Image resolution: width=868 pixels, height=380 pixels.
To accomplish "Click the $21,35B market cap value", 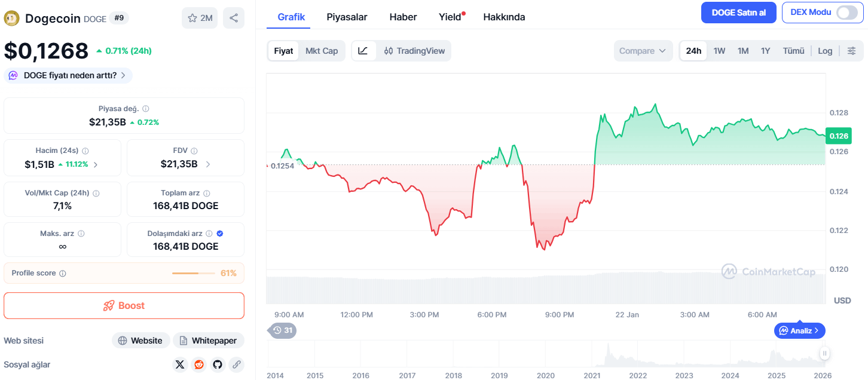I will (108, 122).
